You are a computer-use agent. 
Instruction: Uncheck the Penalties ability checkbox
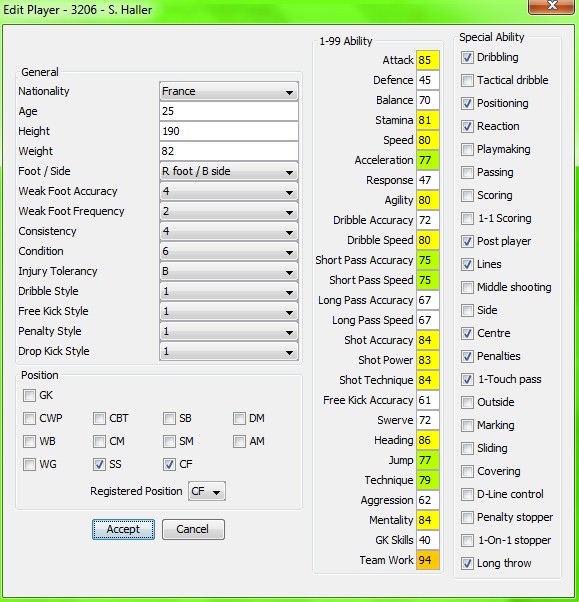coord(467,356)
